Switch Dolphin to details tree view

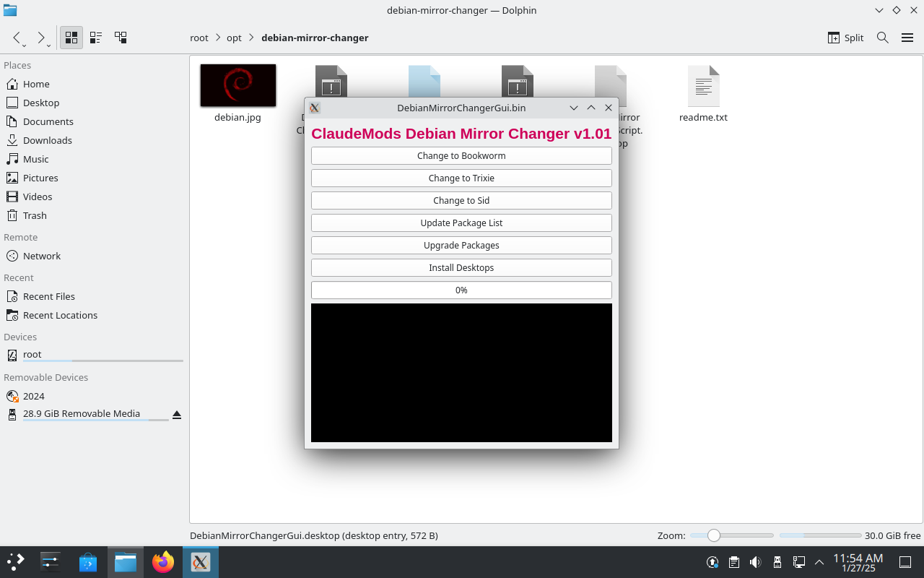(121, 38)
